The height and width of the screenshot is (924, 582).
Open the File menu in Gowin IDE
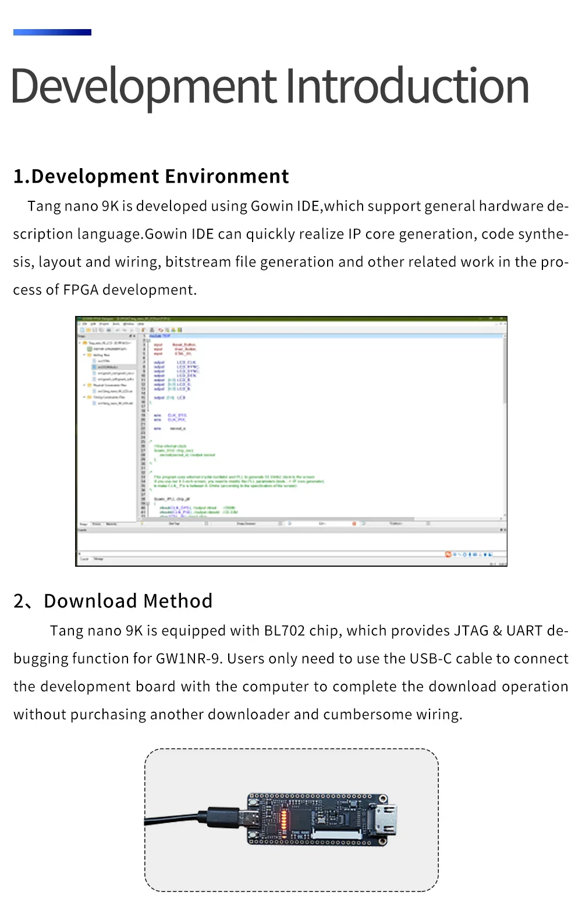[85, 324]
